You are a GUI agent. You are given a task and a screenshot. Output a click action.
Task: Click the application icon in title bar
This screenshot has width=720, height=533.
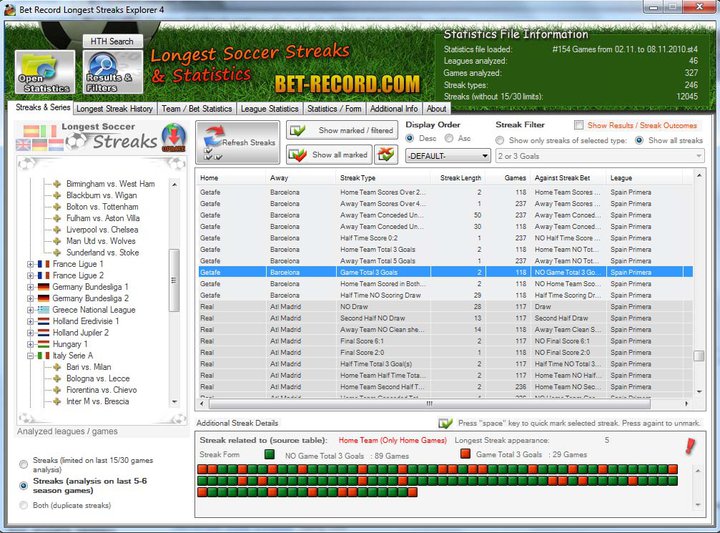(10, 9)
